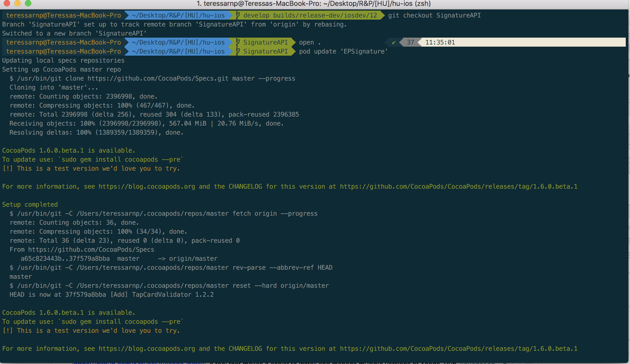Select the pod update 'EPSignature' command text
The width and height of the screenshot is (630, 364).
pyautogui.click(x=343, y=51)
